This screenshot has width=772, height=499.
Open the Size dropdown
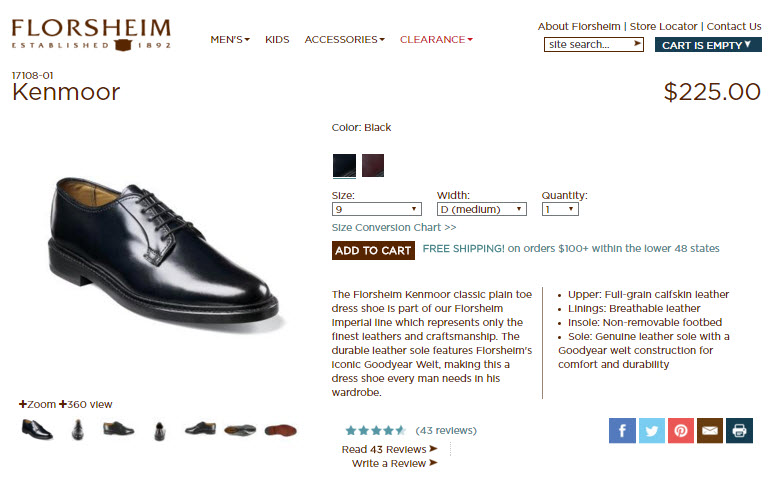click(376, 209)
